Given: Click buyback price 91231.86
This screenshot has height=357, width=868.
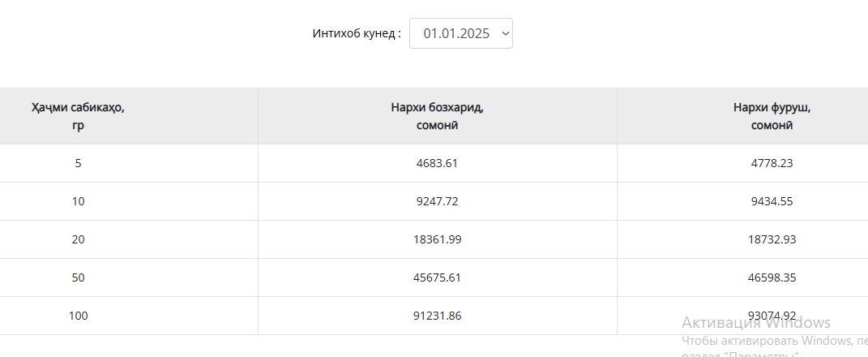Looking at the screenshot, I should 437,316.
